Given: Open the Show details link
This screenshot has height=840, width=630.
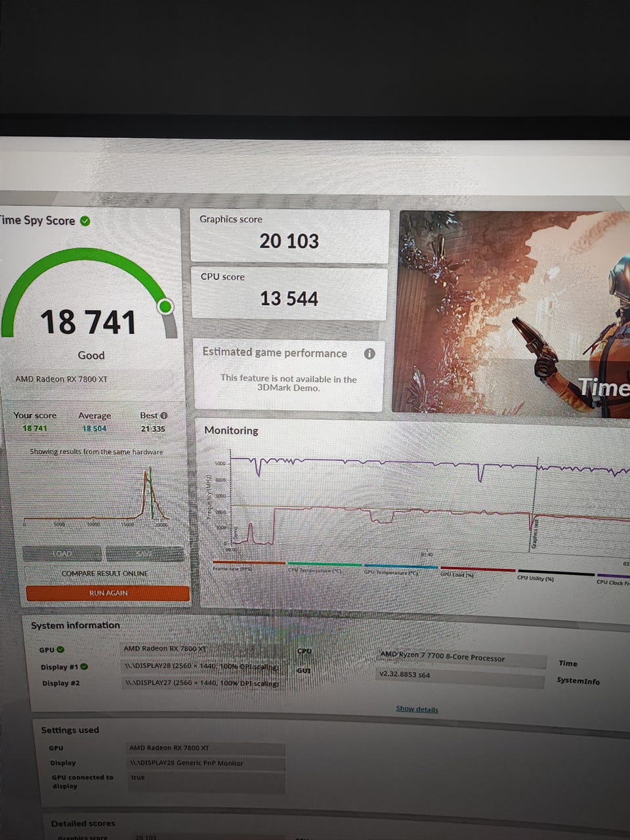Looking at the screenshot, I should 417,709.
